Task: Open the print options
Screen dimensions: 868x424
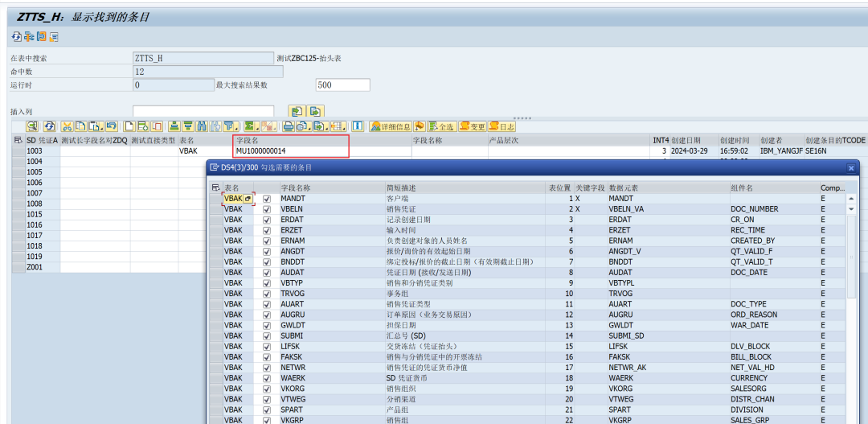Action: click(289, 126)
